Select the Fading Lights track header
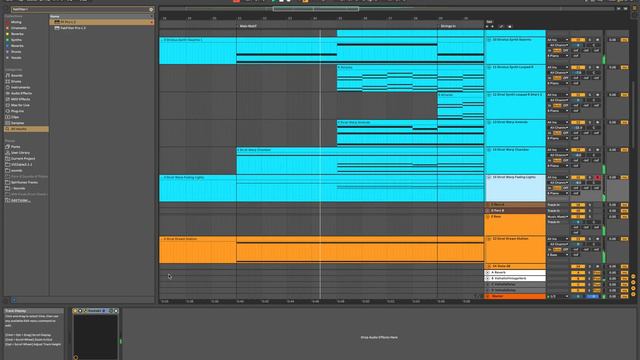Screen dimensions: 640x360 coord(515,188)
